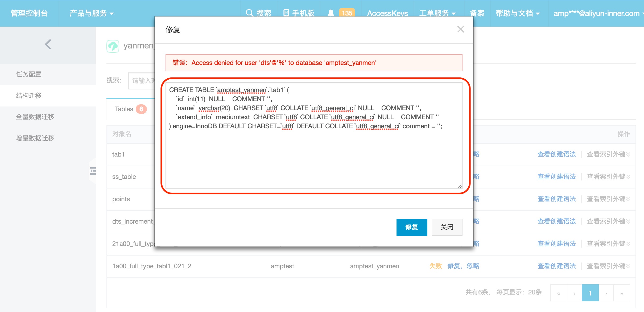
Task: Click 忽略 link in 1a00_full_type_tabl1_021_2 row
Action: pyautogui.click(x=473, y=266)
